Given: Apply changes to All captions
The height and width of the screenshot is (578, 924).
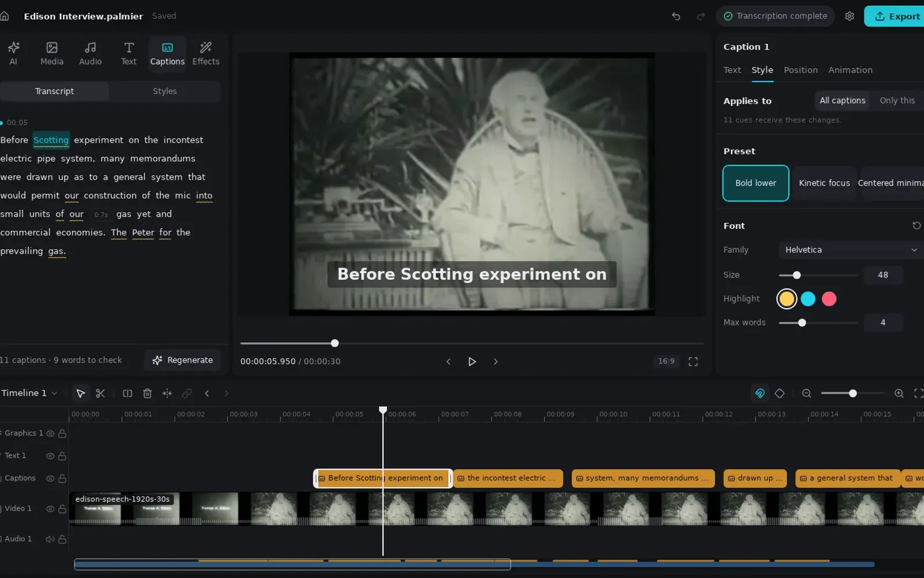Looking at the screenshot, I should 843,101.
